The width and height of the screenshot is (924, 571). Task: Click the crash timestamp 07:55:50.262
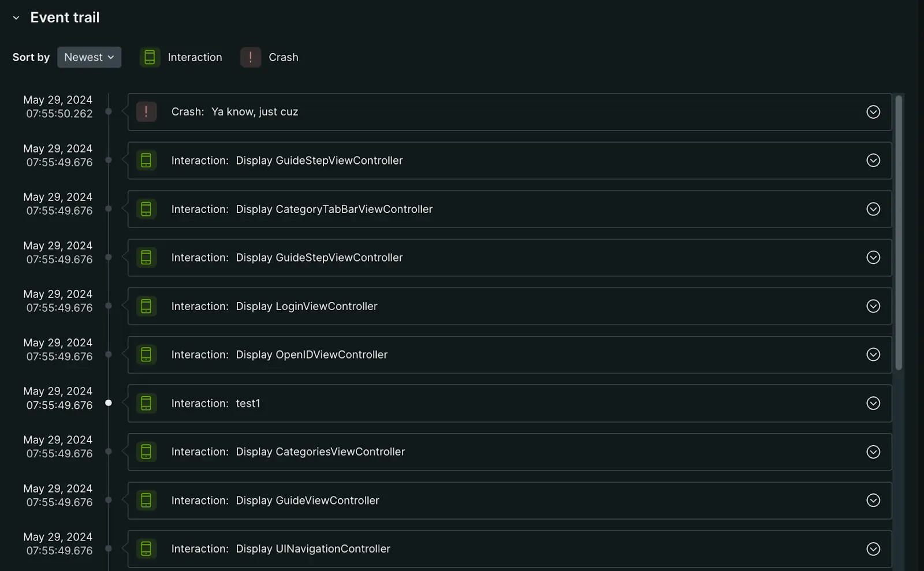pyautogui.click(x=59, y=114)
